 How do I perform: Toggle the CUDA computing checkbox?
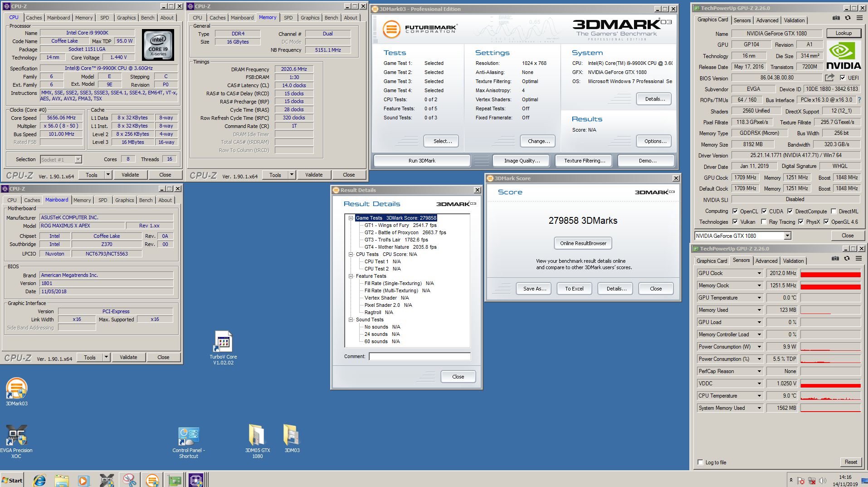(764, 211)
